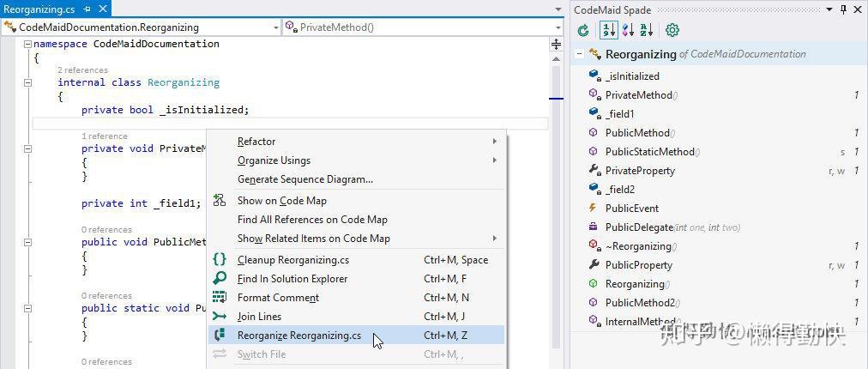Open Show Related Items on Code Map submenu
This screenshot has height=369, width=868.
[x=357, y=239]
